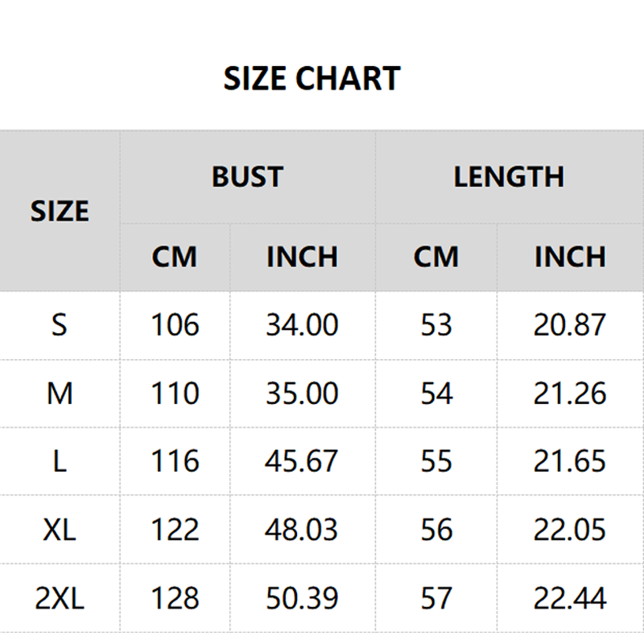Screen dimensions: 644x644
Task: Click the 50.39 bust inch cell
Action: pos(302,598)
